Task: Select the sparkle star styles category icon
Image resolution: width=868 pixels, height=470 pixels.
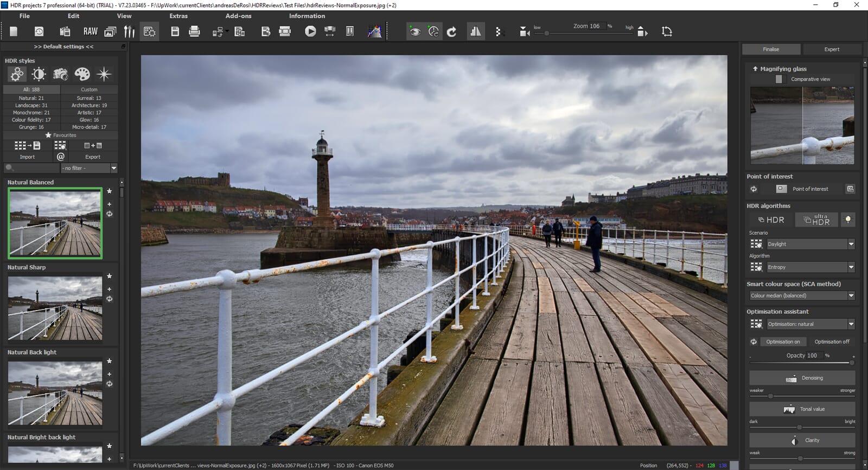Action: (x=104, y=74)
